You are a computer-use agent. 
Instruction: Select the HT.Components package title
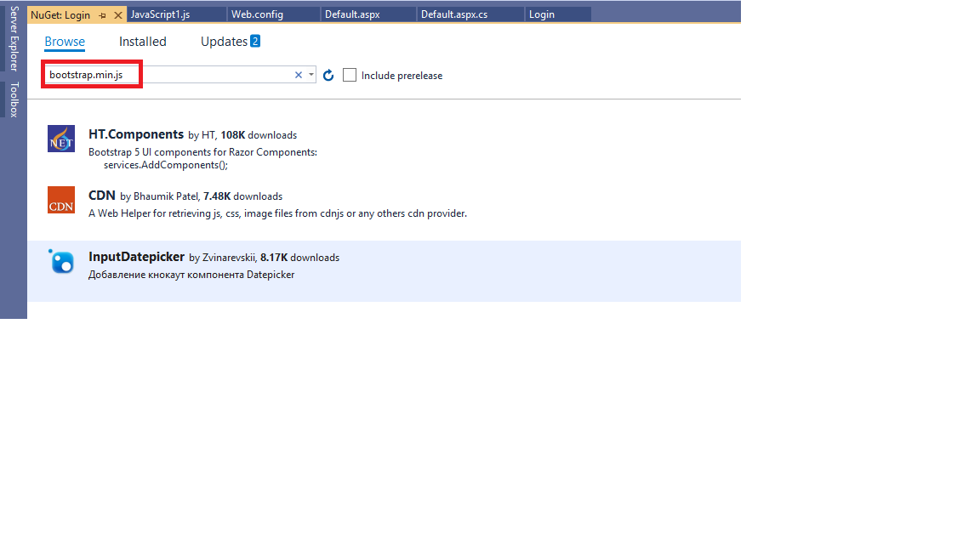(136, 134)
